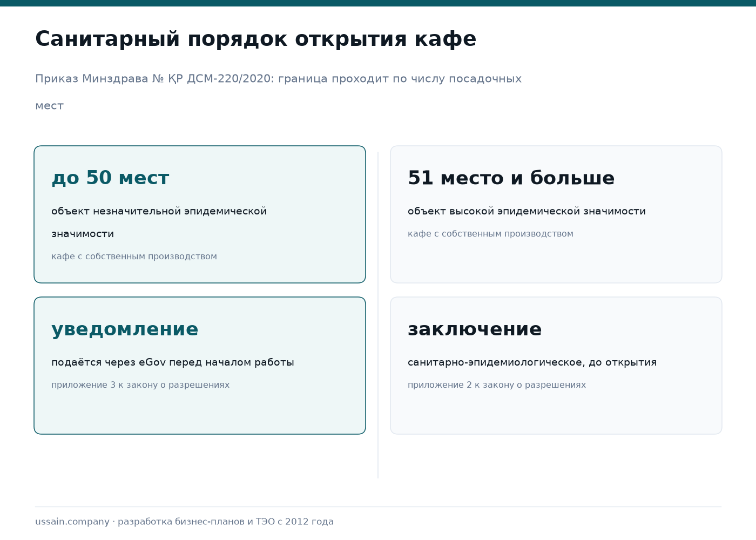
Task: Click the "уведомление" heading
Action: (x=125, y=329)
